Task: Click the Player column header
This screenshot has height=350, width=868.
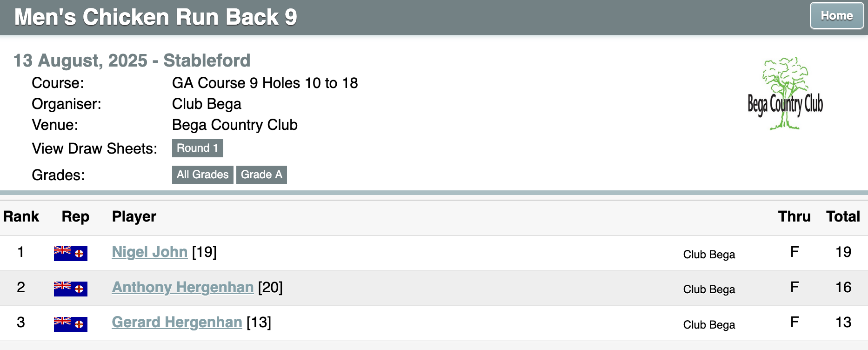Action: pyautogui.click(x=134, y=216)
